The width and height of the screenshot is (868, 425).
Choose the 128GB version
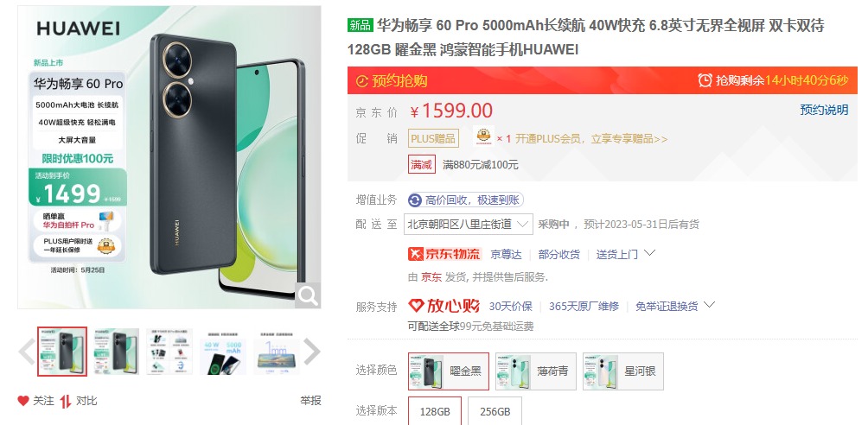tap(435, 411)
